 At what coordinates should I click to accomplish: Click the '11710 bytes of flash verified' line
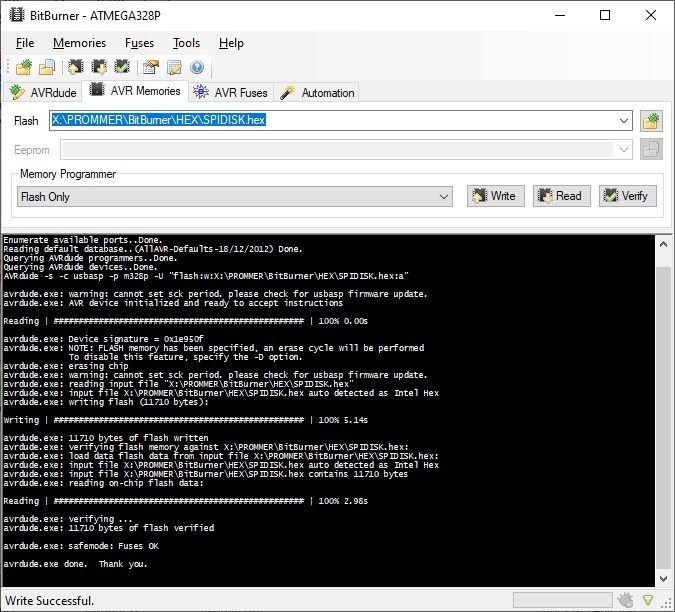coord(108,528)
